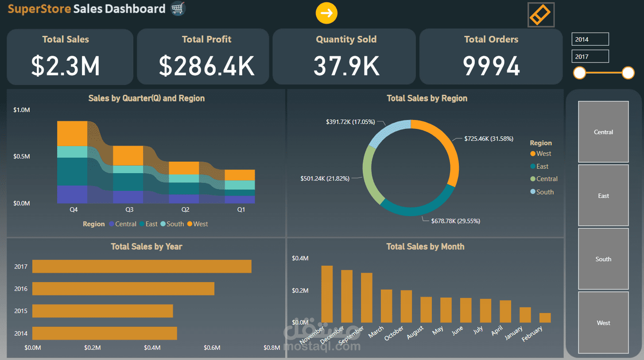The image size is (644, 360).
Task: Click the yellow arrow navigation button
Action: click(x=326, y=13)
